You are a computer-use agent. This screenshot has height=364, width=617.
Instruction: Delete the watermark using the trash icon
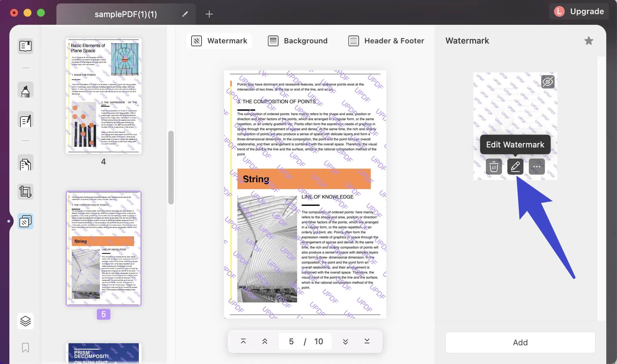(494, 167)
